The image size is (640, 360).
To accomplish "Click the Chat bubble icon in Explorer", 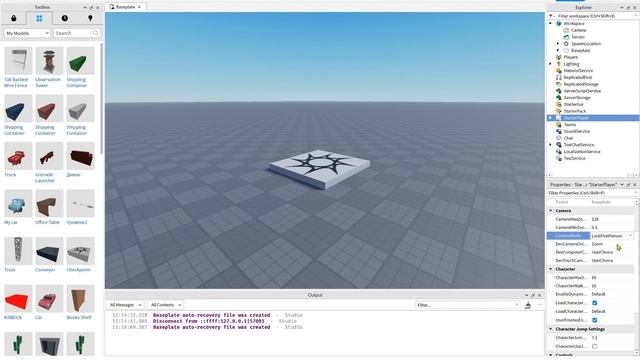I will click(x=559, y=138).
